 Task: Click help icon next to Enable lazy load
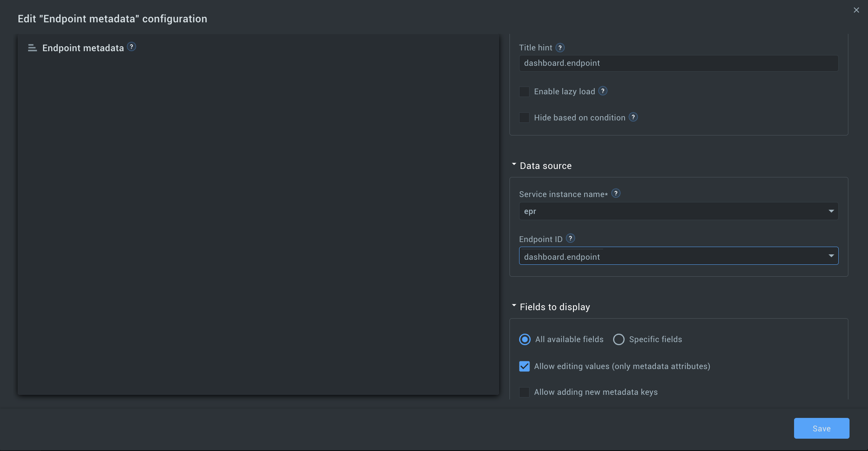(603, 91)
